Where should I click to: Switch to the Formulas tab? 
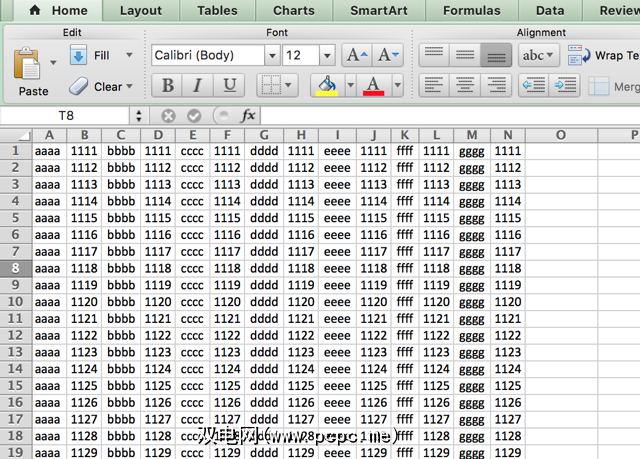coord(471,11)
